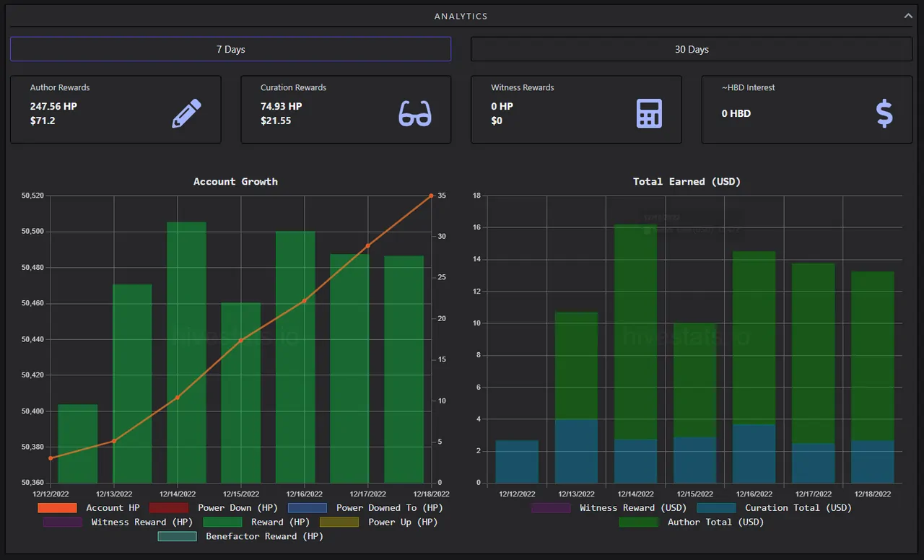Click the 12/14/2022 bar in Total Earned chart
Viewport: 924px width, 560px height.
[636, 354]
